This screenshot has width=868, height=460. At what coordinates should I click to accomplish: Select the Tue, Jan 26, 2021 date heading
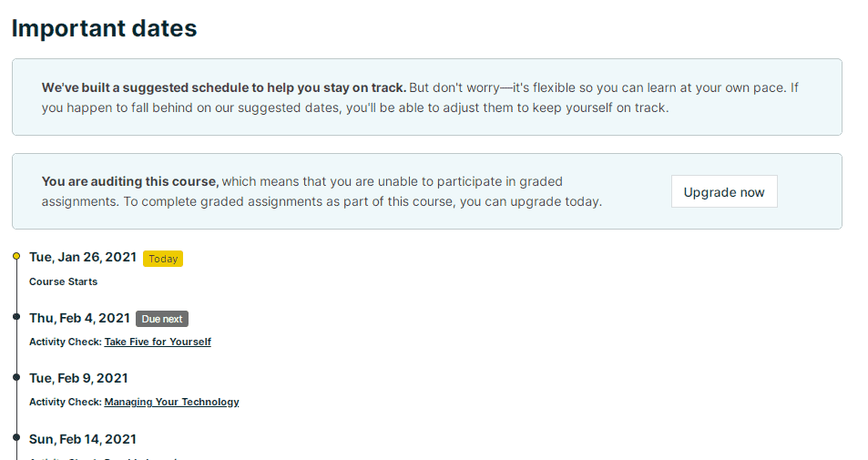tap(83, 258)
